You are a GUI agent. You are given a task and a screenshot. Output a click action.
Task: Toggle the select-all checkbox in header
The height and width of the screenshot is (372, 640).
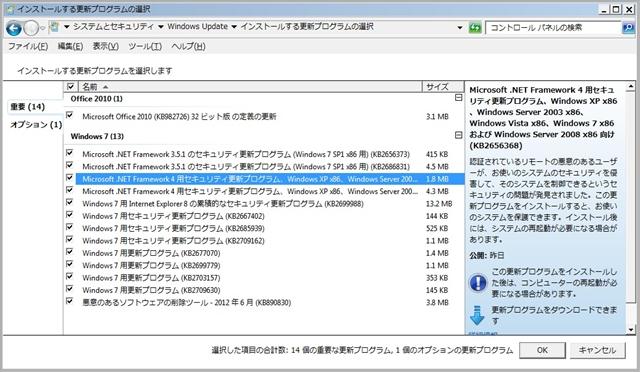70,87
